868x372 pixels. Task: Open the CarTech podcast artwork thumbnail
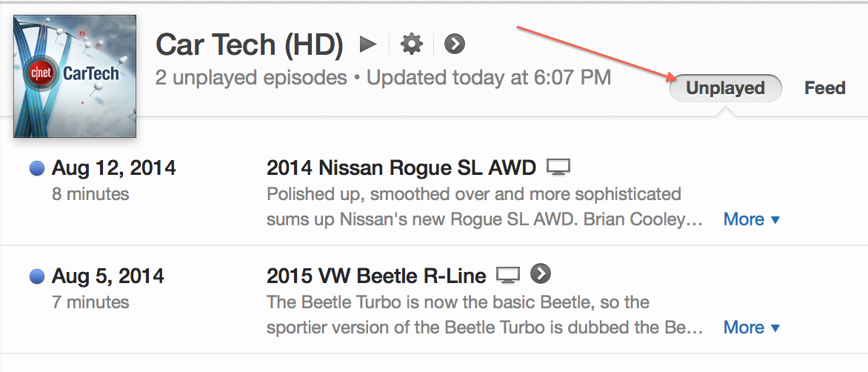(75, 76)
